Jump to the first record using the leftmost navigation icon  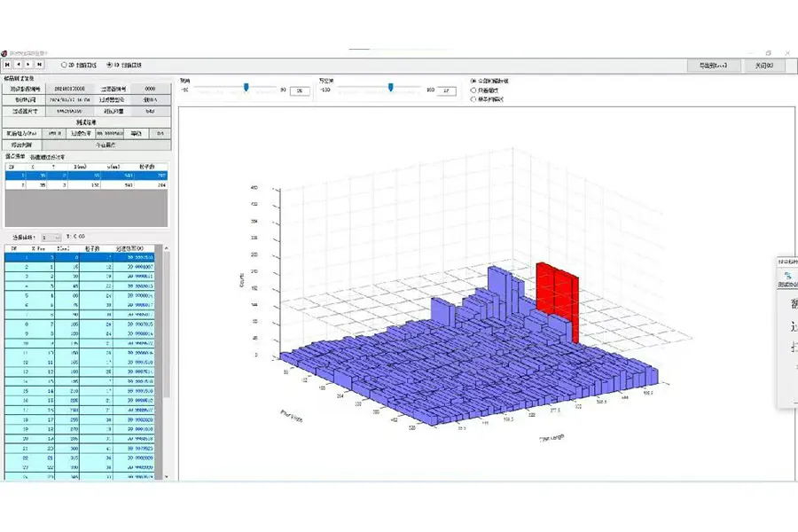pos(8,65)
